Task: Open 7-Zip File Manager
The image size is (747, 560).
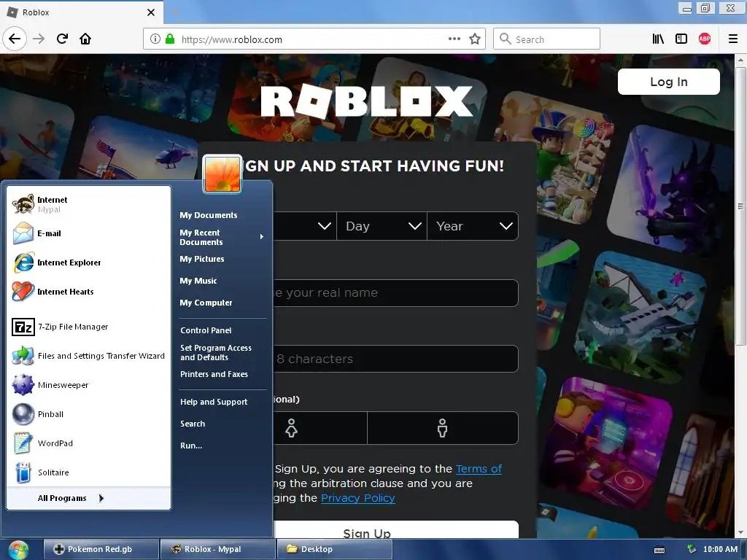Action: [x=88, y=327]
